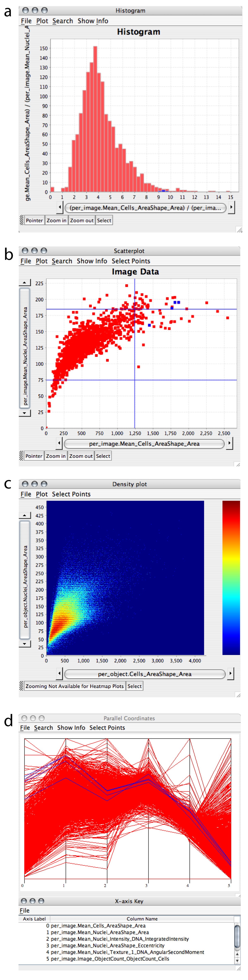Screen dimensions: 248x980
Task: Open Show Info menu in Parallel Coordinates window
Action: pos(71,727)
